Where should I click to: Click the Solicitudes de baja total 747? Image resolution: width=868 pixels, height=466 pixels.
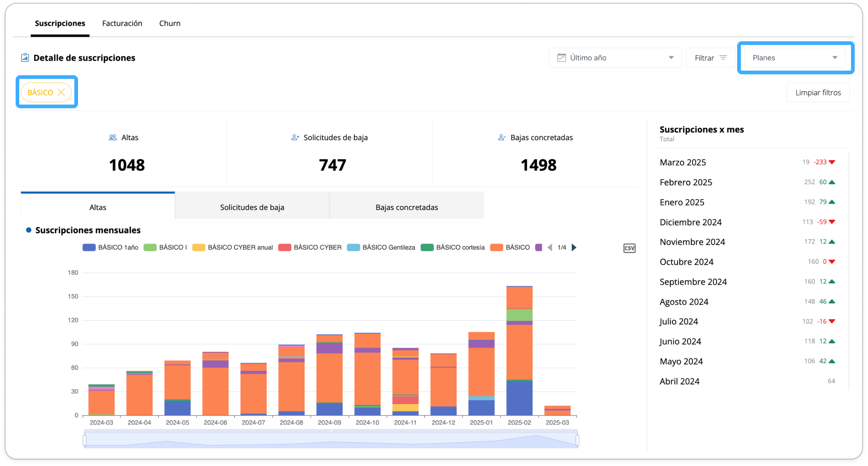point(332,165)
